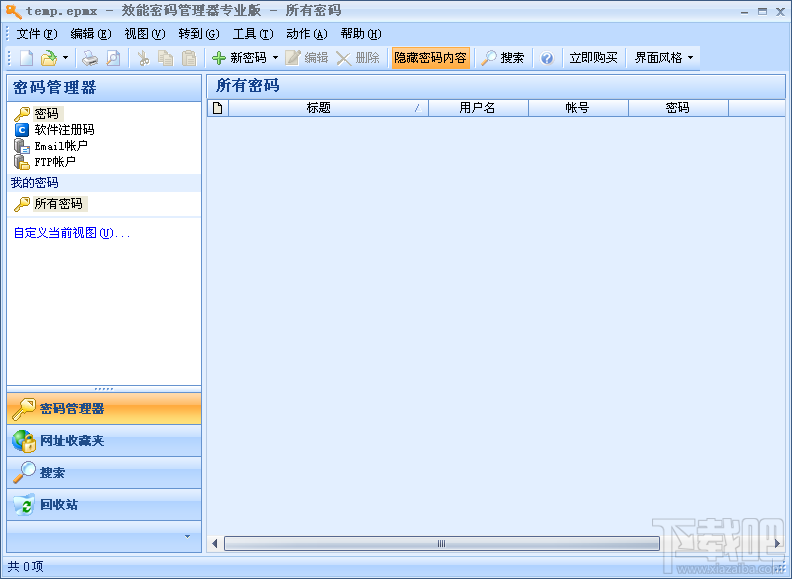Sort by the 标题 column header
792x579 pixels.
(328, 108)
